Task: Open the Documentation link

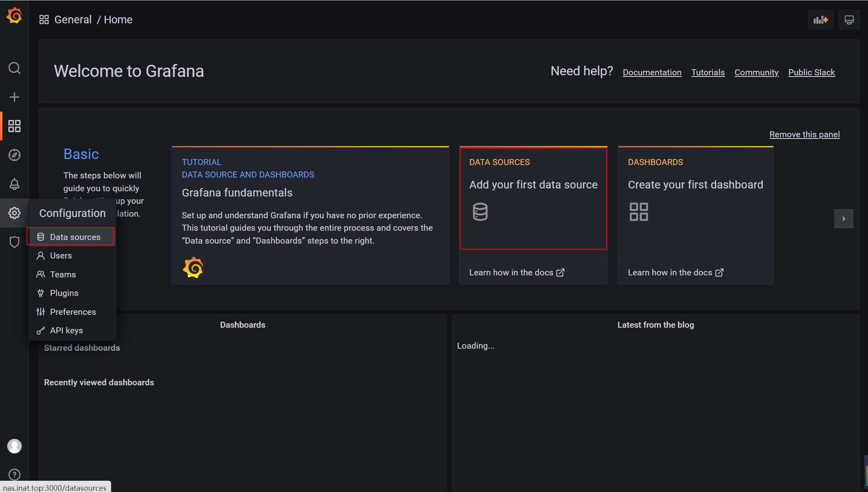Action: tap(652, 72)
